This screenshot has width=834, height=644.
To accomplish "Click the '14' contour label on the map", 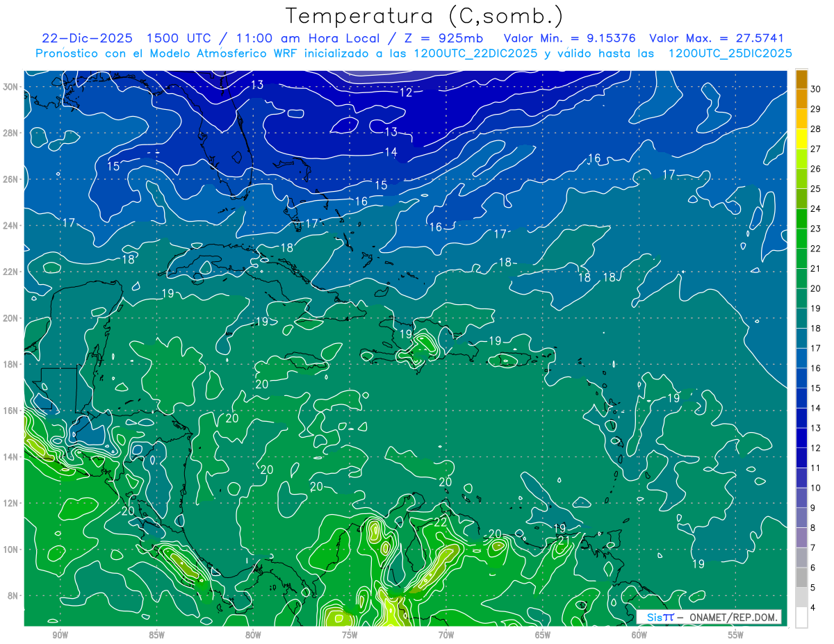I will click(x=391, y=152).
